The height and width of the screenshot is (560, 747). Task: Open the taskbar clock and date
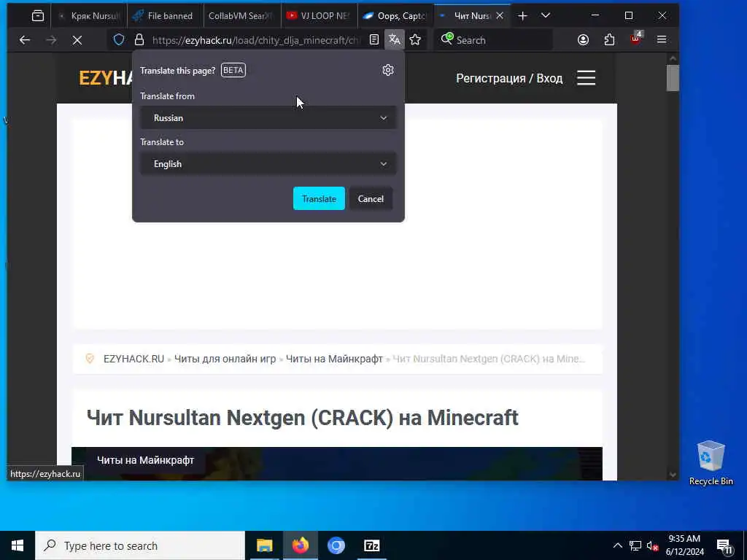pyautogui.click(x=684, y=545)
